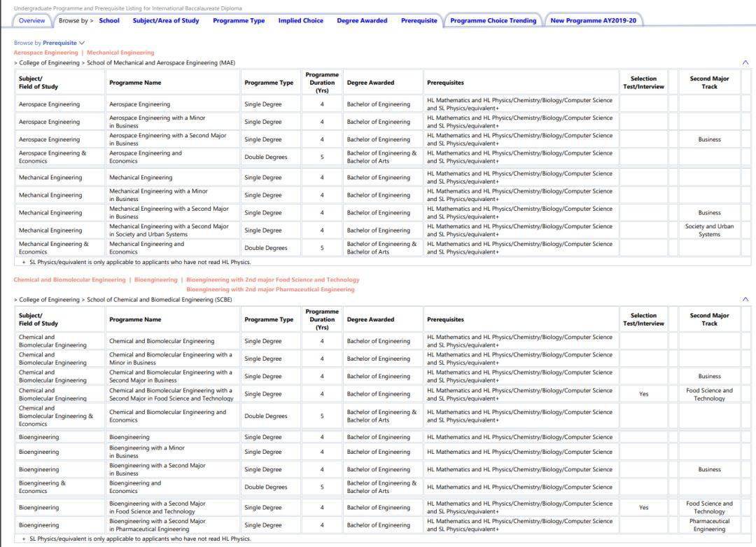756x547 pixels.
Task: Click the Prerequisite tab
Action: (419, 20)
